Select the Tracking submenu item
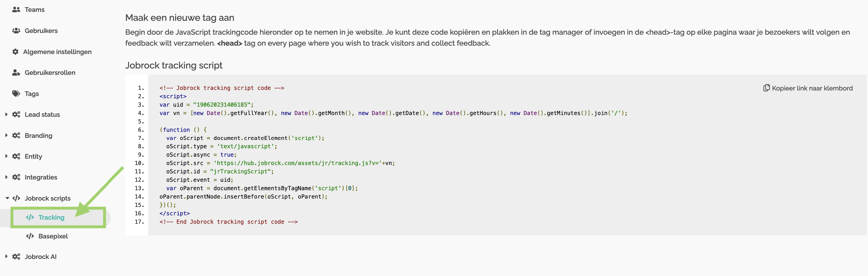The height and width of the screenshot is (276, 868). [x=51, y=217]
